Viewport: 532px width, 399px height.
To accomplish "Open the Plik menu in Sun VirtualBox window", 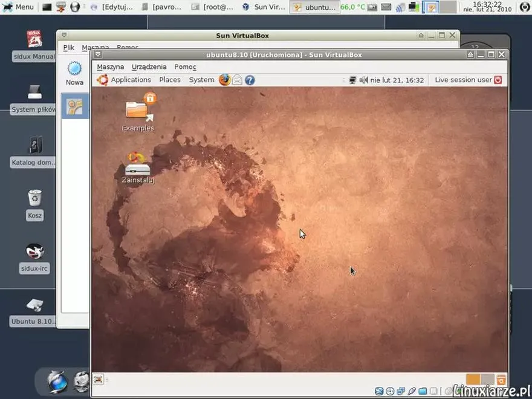I will (68, 48).
